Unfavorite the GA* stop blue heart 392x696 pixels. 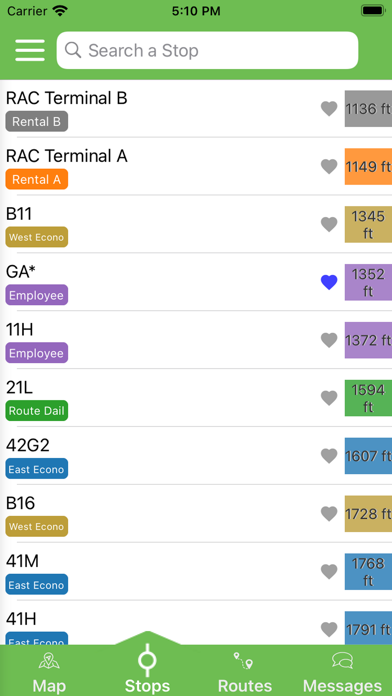(x=329, y=282)
